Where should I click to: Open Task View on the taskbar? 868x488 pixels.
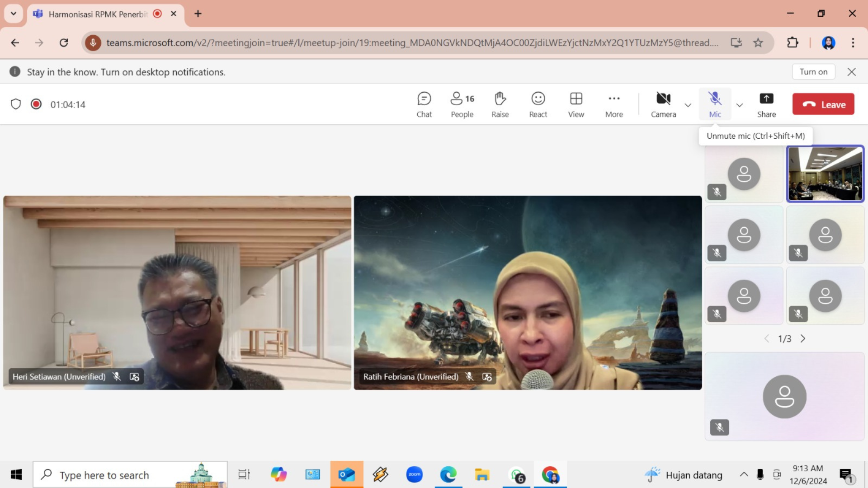[244, 475]
